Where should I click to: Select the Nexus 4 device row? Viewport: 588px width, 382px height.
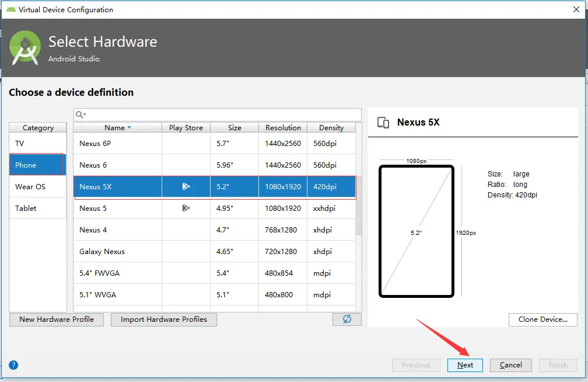point(215,230)
